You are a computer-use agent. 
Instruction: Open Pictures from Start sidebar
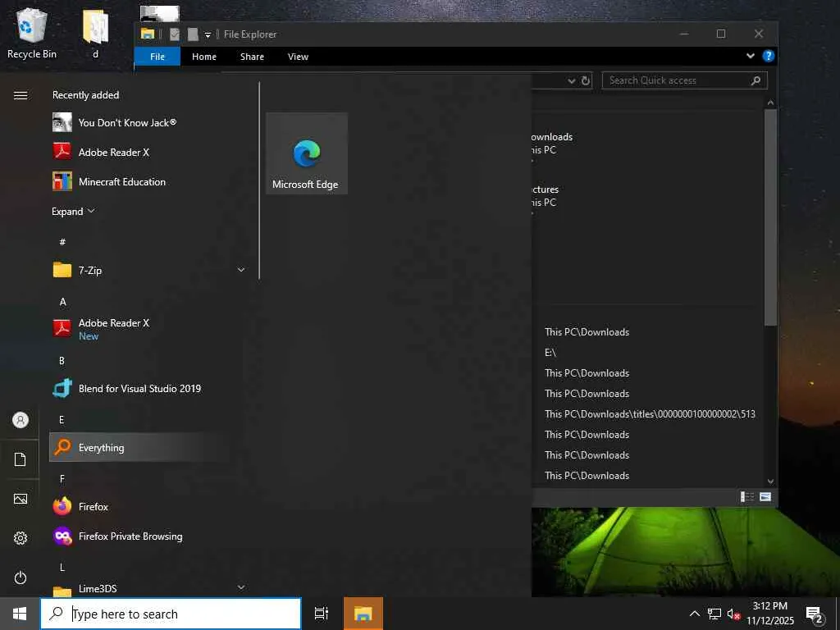click(x=21, y=499)
